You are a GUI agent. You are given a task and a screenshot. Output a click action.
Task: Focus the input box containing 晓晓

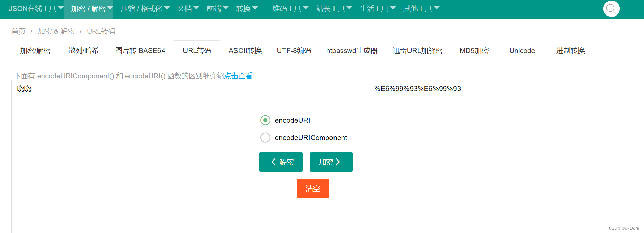click(137, 156)
